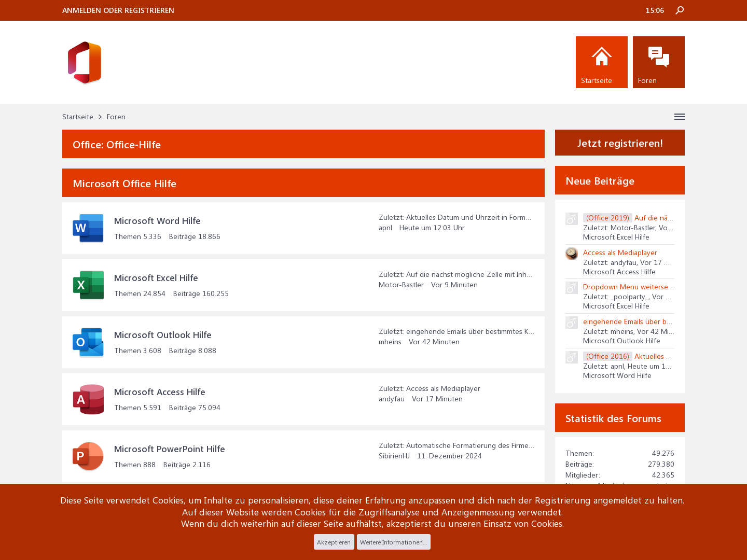747x560 pixels.
Task: Click user andyfau in the Access row
Action: point(392,399)
